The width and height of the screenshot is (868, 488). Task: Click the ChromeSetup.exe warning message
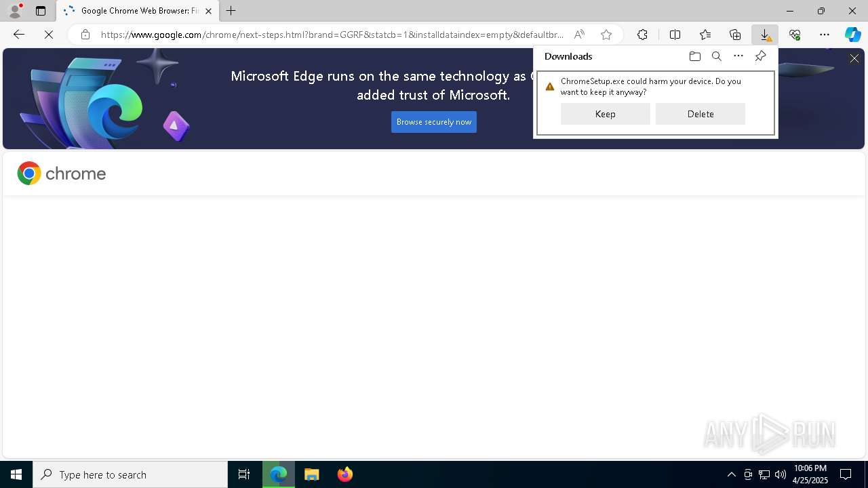[x=650, y=86]
